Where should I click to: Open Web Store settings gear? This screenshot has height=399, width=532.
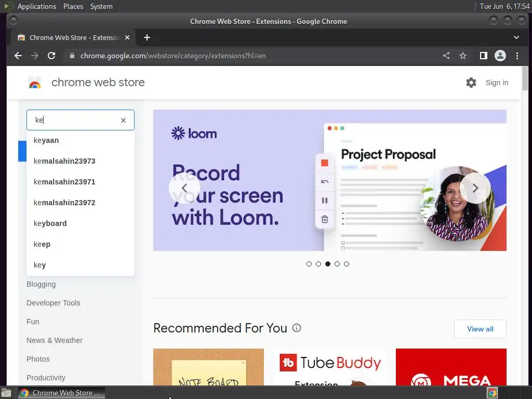click(471, 83)
